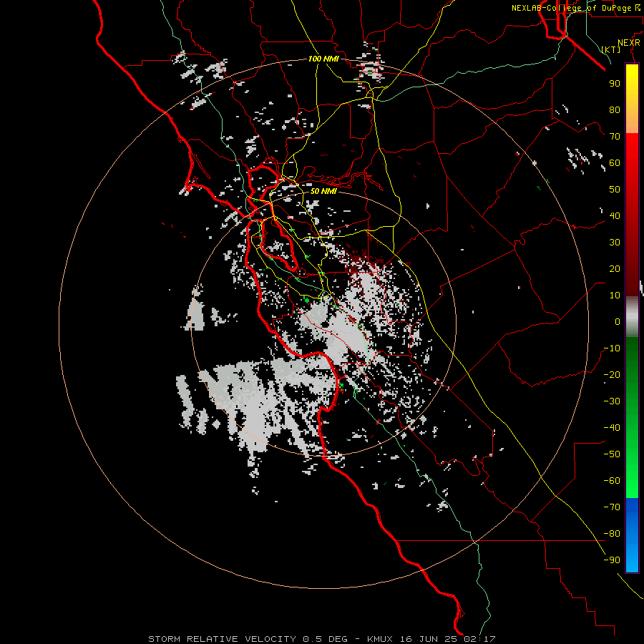The image size is (644, 644).
Task: Click the "50 NMI" range ring label
Action: [323, 191]
